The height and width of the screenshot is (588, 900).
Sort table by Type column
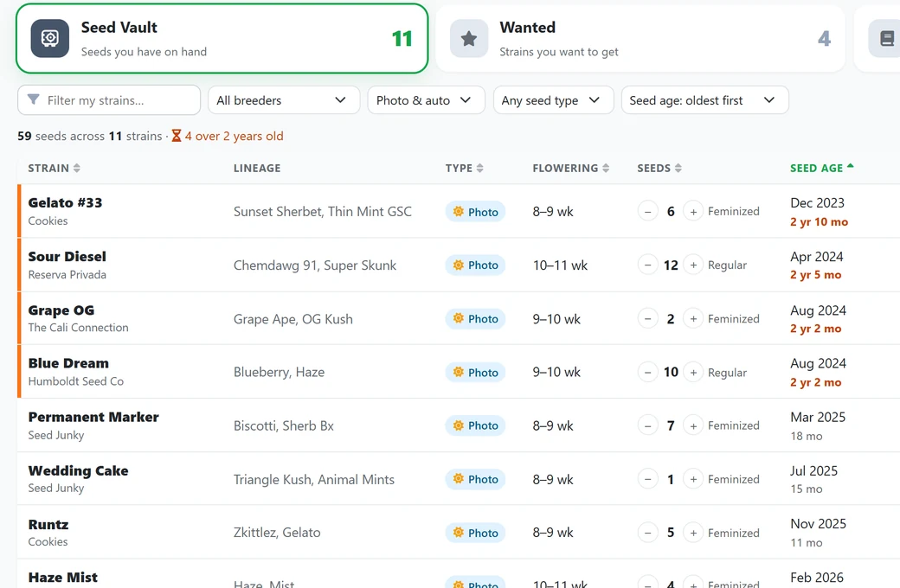(x=465, y=168)
